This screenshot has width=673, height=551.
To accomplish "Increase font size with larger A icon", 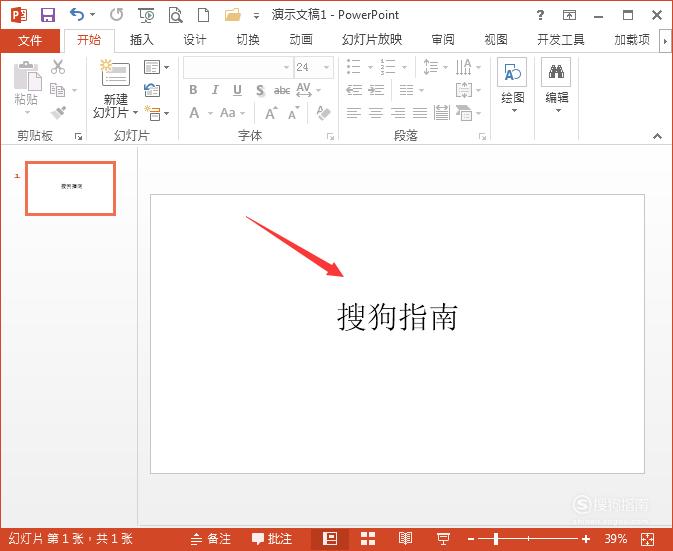I will point(271,113).
